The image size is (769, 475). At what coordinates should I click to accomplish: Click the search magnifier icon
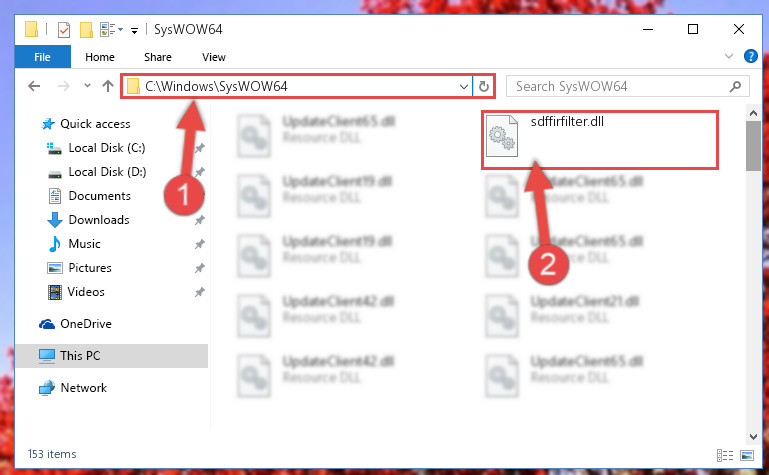[735, 87]
